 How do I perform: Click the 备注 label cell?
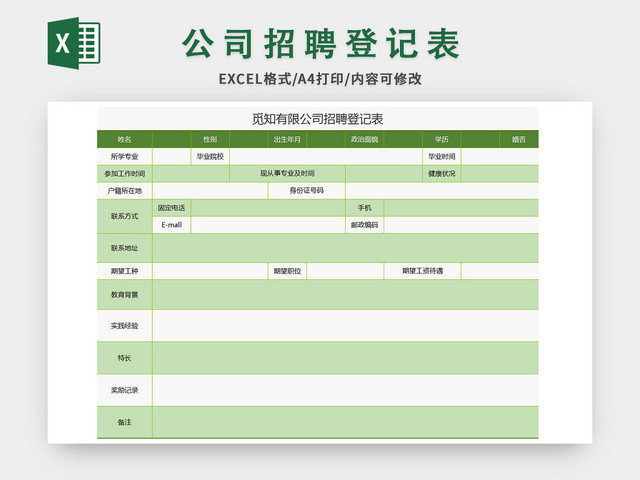(x=124, y=422)
